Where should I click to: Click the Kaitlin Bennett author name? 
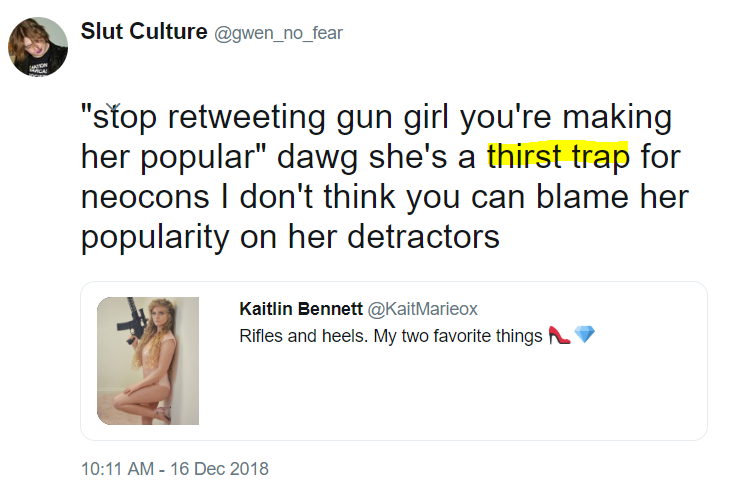click(x=301, y=308)
